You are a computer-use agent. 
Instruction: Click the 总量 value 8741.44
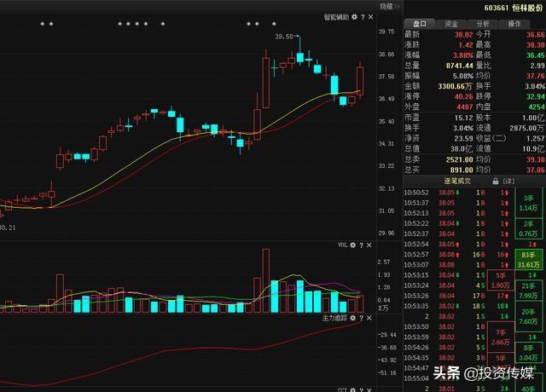pos(460,66)
